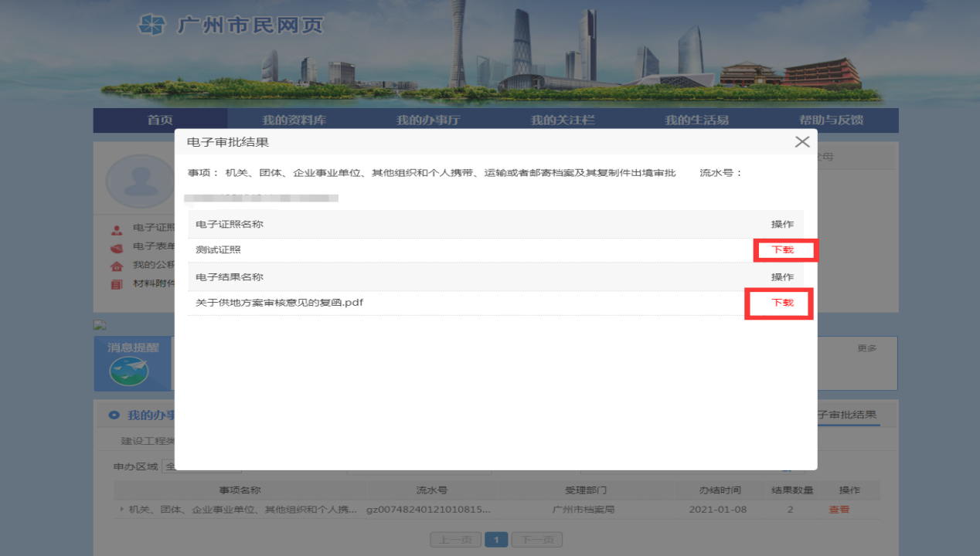Switch to 我的生活易 section
This screenshot has height=556, width=980.
coord(696,120)
